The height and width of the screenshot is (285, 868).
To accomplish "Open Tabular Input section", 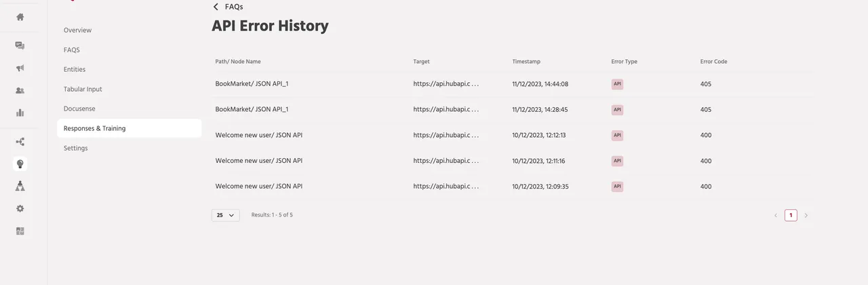I will point(83,89).
